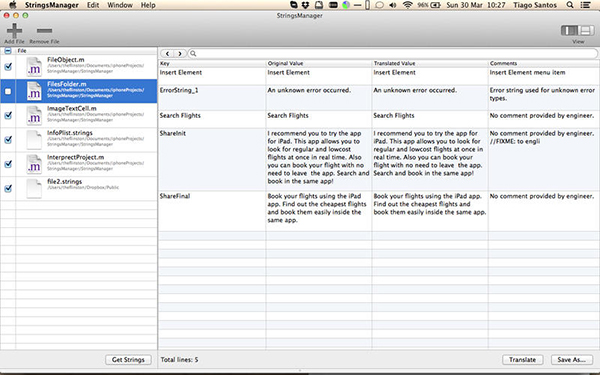This screenshot has width=600, height=375.
Task: Open Notification Center list icon
Action: click(x=585, y=5)
